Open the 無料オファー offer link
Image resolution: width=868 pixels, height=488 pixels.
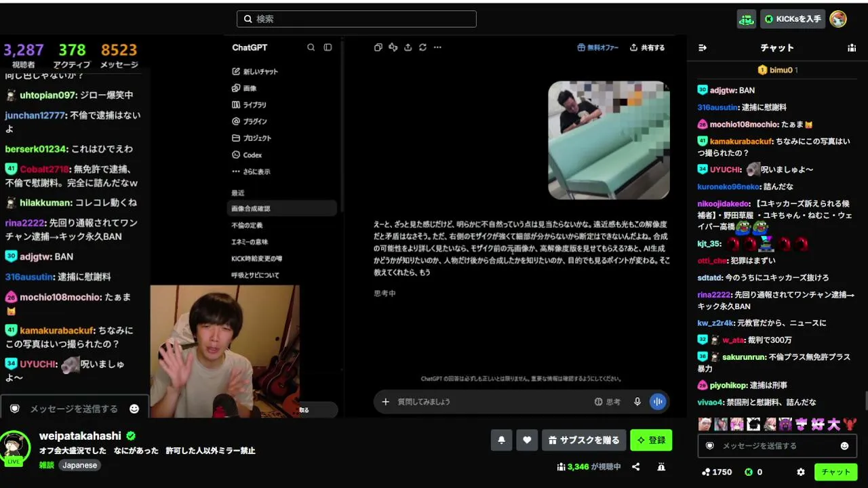(x=598, y=47)
